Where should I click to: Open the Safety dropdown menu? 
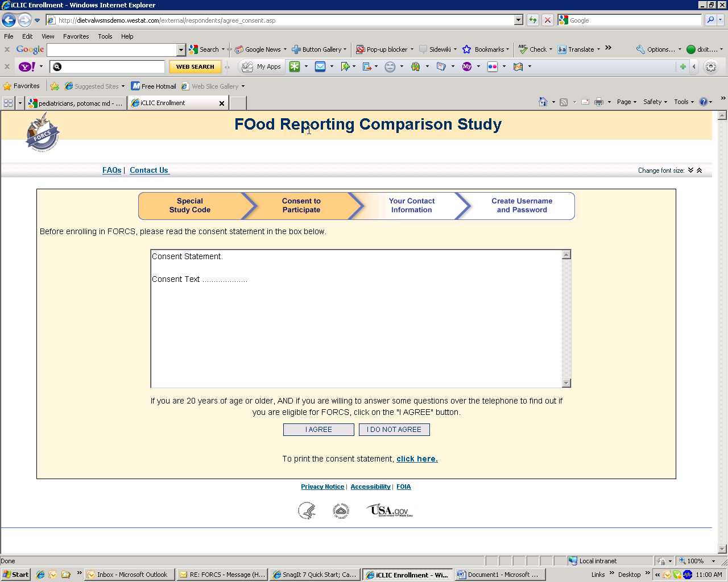[655, 102]
